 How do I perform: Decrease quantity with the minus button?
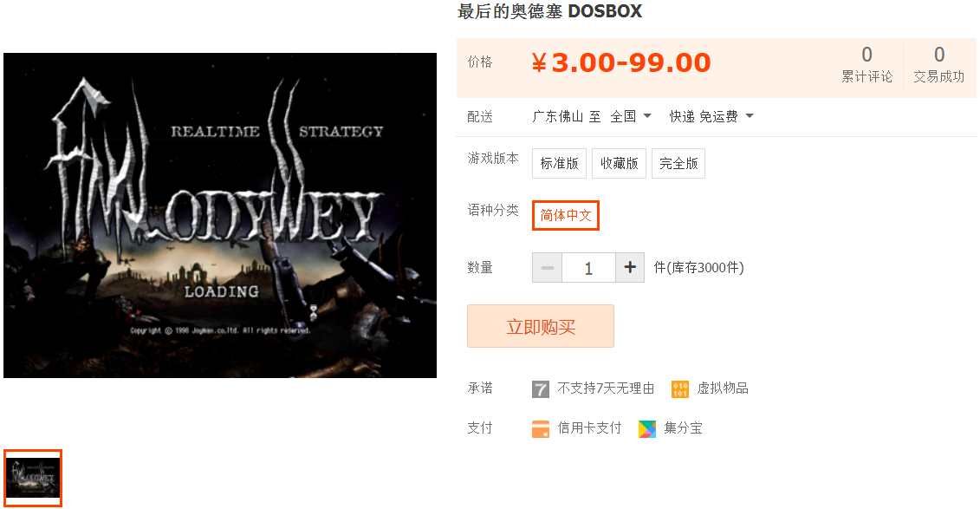548,268
